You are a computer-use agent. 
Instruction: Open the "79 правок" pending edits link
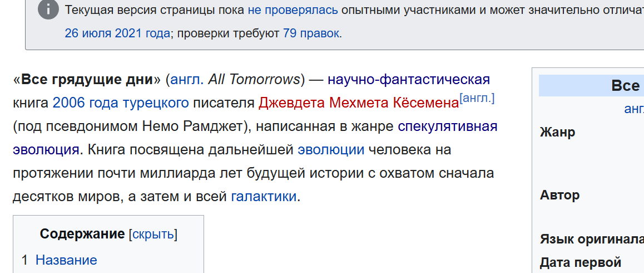coord(311,33)
